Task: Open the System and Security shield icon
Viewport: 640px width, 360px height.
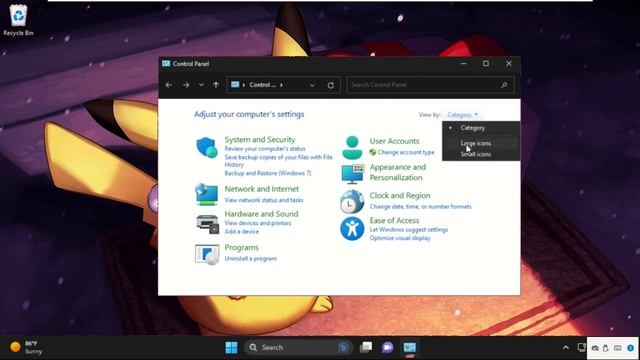Action: point(207,147)
